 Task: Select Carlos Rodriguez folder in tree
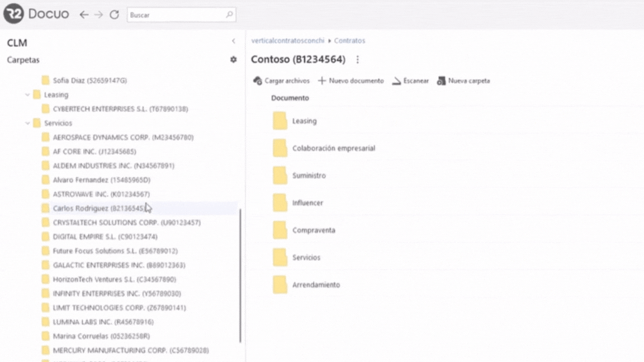pos(98,208)
